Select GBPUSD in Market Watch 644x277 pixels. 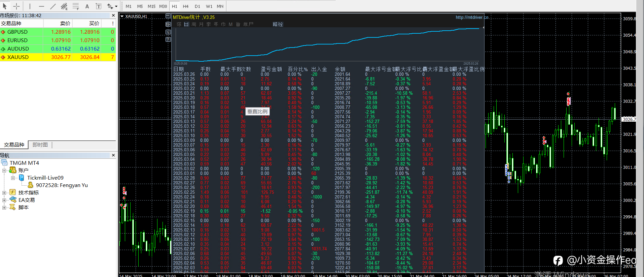(58, 32)
